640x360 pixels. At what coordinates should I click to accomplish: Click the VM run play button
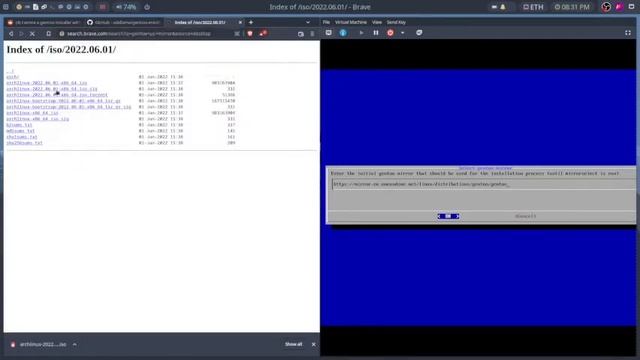[361, 33]
